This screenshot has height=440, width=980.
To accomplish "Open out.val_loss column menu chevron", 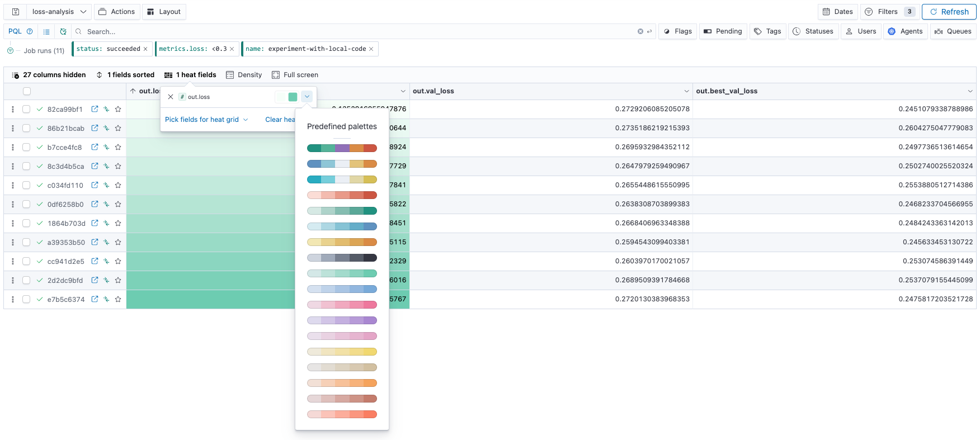I will coord(686,91).
